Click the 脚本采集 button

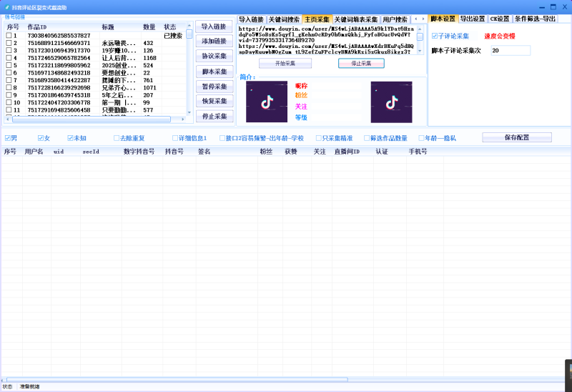point(214,72)
